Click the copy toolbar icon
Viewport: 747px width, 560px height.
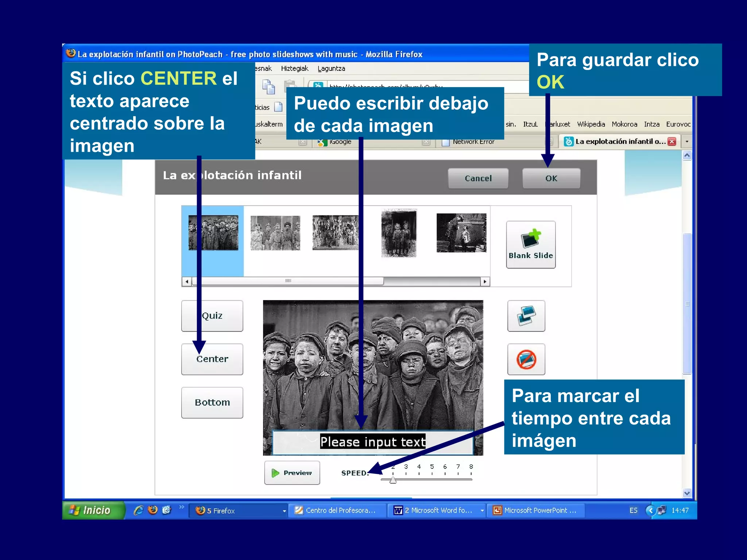[x=269, y=87]
